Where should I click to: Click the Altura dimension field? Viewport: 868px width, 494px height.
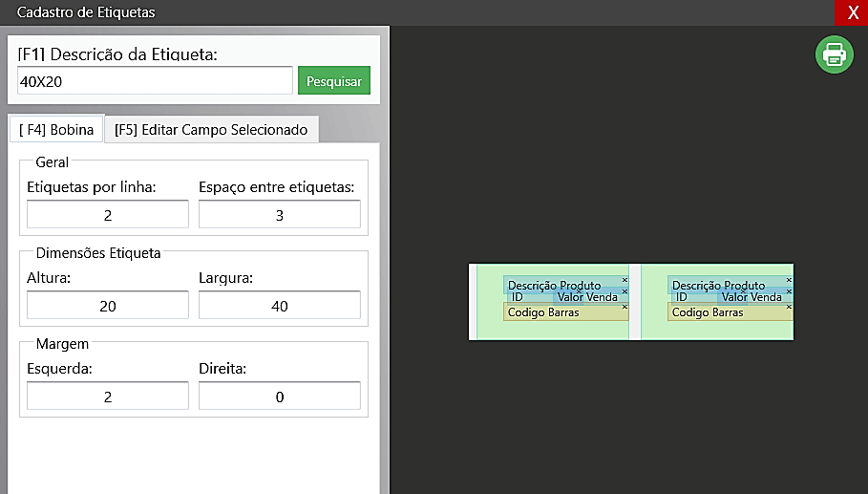[108, 306]
